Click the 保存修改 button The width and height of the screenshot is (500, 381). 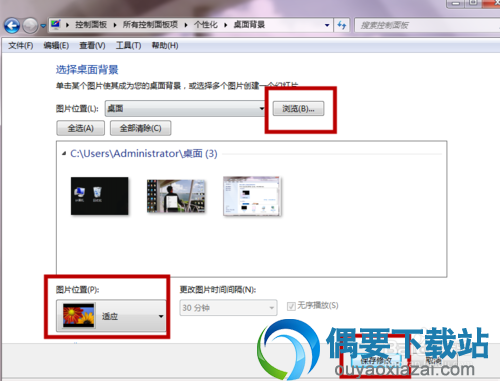(376, 360)
